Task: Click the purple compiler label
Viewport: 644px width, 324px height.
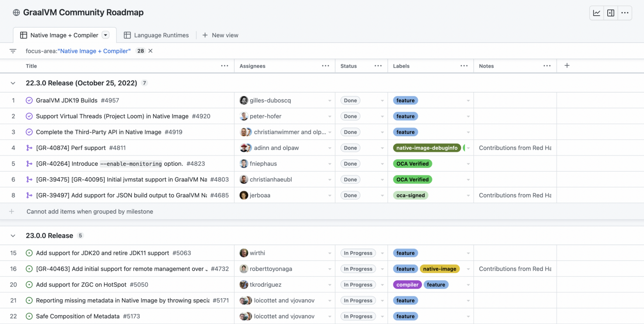Action: point(407,285)
